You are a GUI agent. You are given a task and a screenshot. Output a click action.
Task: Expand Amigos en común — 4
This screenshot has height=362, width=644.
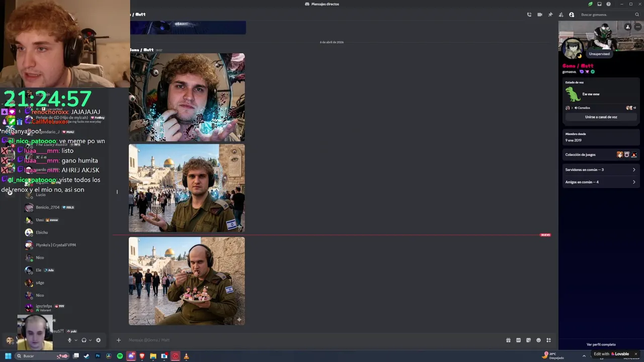[x=601, y=182]
